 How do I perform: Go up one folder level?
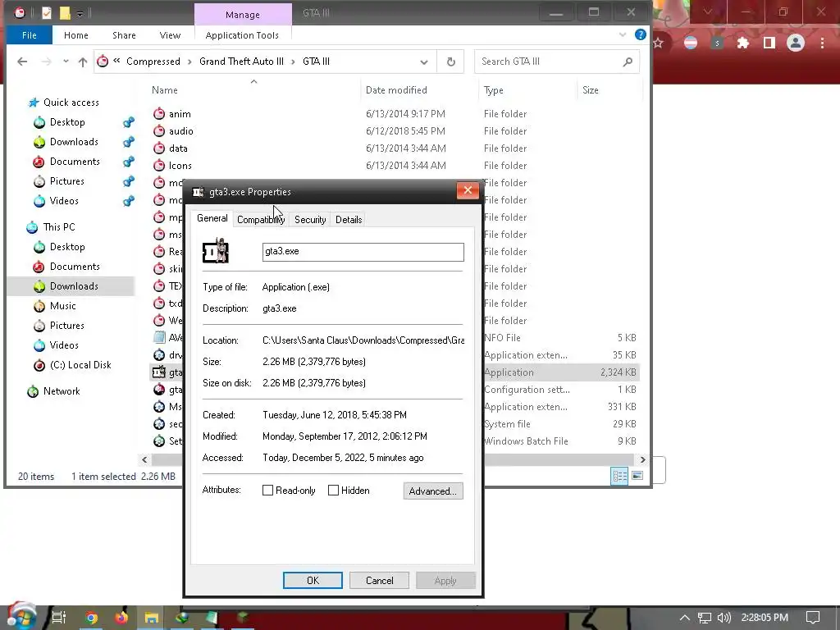tap(83, 62)
